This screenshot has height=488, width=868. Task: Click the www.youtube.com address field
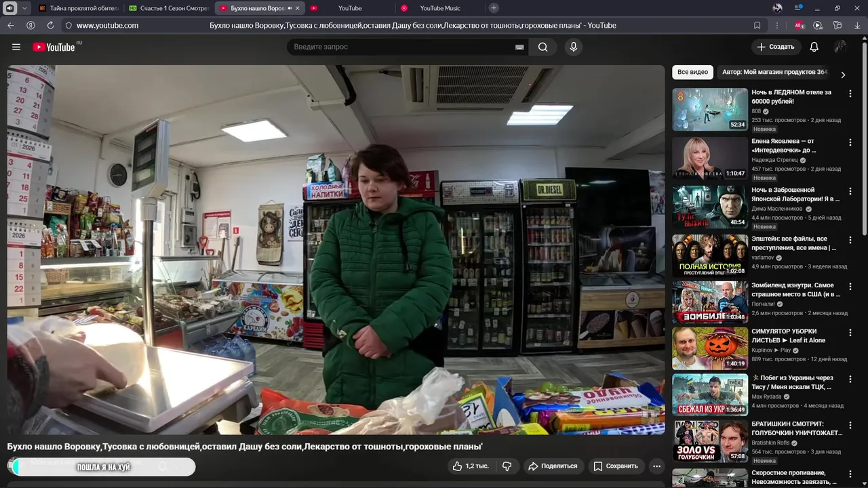tap(107, 25)
